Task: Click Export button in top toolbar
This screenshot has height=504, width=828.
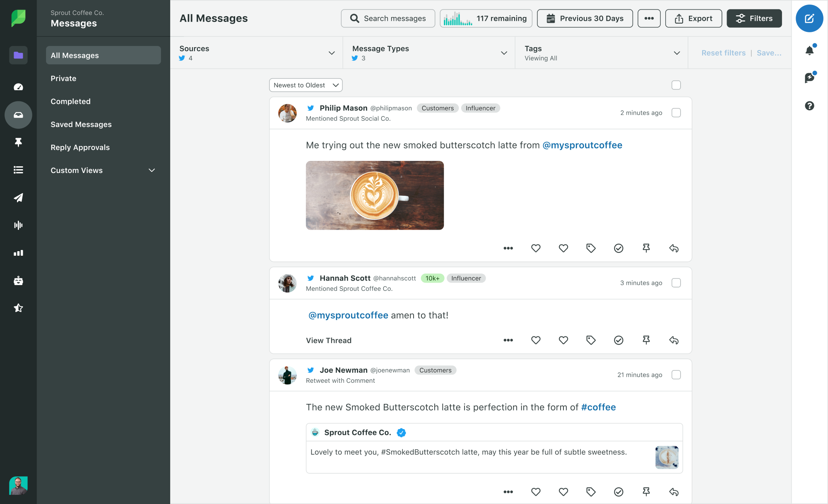Action: [693, 18]
